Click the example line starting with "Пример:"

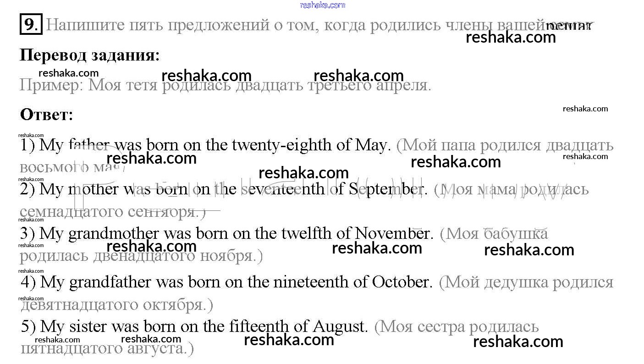click(x=225, y=86)
